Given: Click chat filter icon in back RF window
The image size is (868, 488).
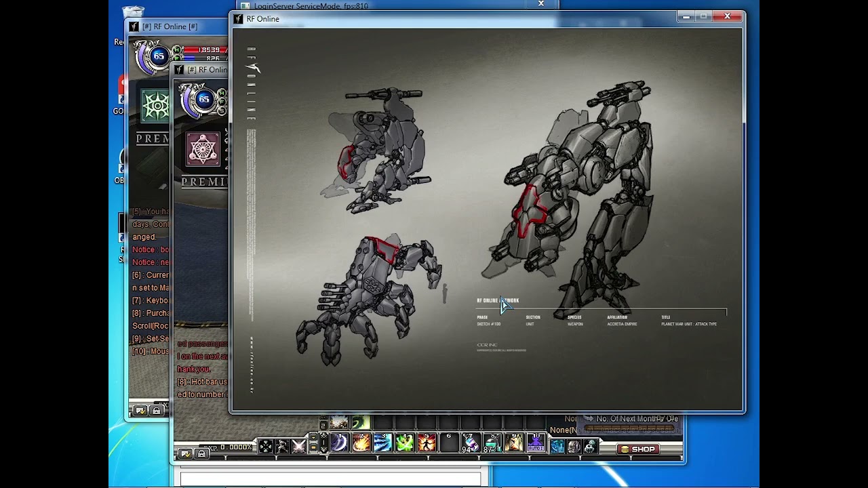Looking at the screenshot, I should [x=140, y=410].
